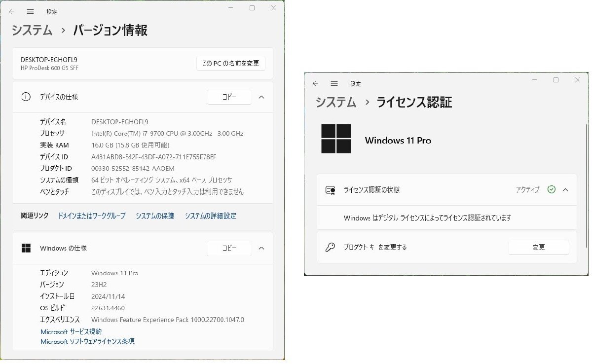Image resolution: width=592 pixels, height=364 pixels.
Task: Maximize the version info settings window
Action: point(252,8)
